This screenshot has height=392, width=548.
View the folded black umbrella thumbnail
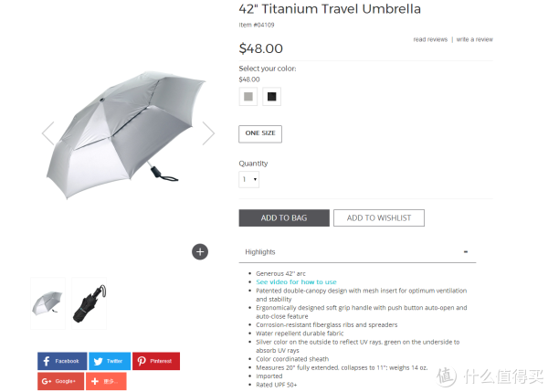click(x=90, y=303)
